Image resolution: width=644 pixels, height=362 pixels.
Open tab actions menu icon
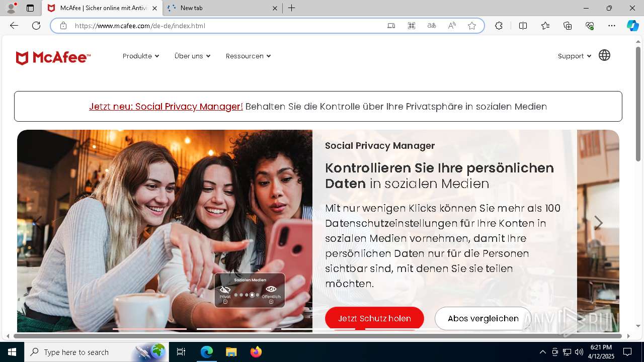tap(30, 8)
